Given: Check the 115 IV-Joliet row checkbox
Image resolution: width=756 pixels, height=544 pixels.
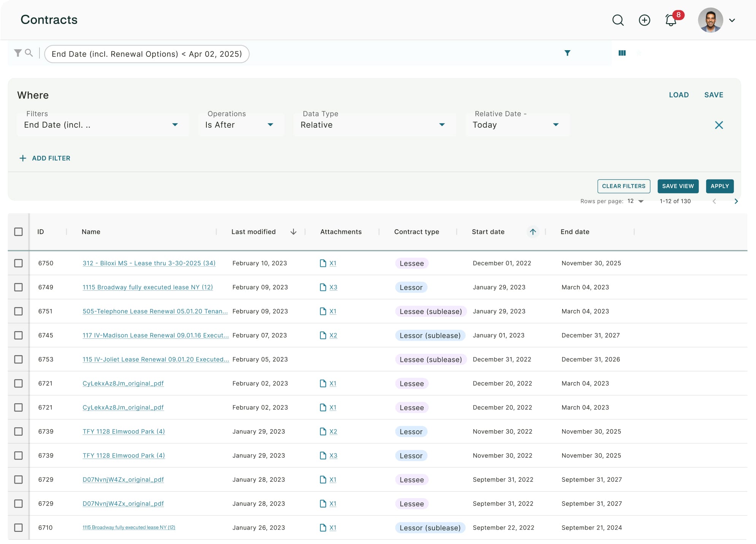Looking at the screenshot, I should coord(18,359).
